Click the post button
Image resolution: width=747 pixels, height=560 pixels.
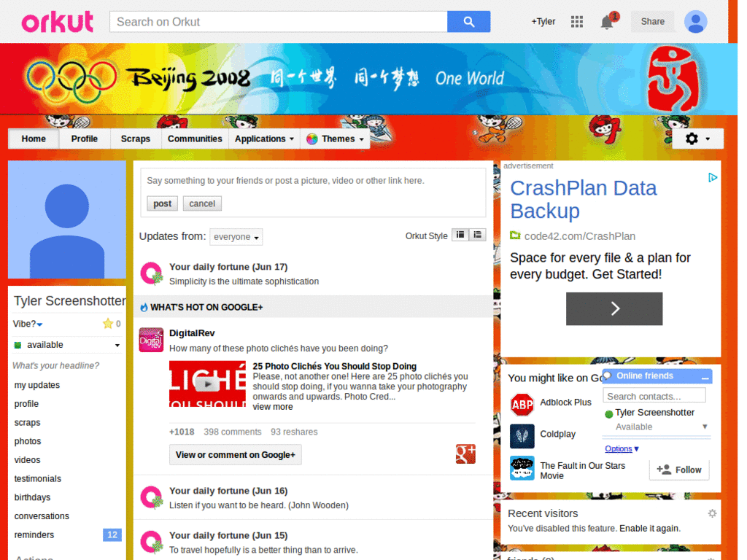(162, 203)
